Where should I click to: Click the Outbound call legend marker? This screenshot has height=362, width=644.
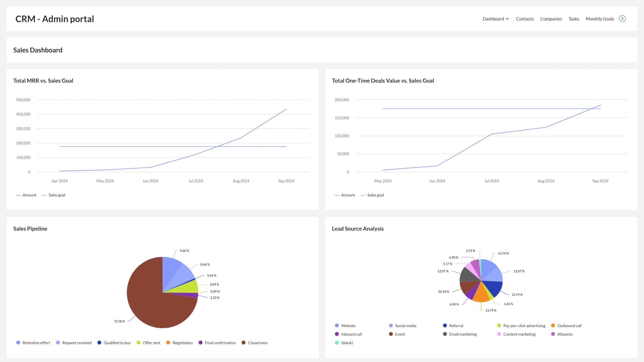[x=553, y=326]
